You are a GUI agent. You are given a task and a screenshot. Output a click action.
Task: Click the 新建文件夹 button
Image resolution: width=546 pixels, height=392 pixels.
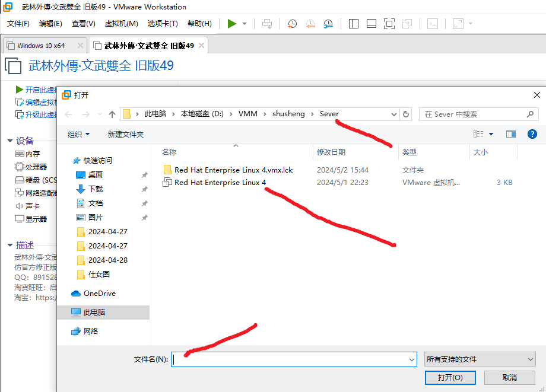point(126,134)
